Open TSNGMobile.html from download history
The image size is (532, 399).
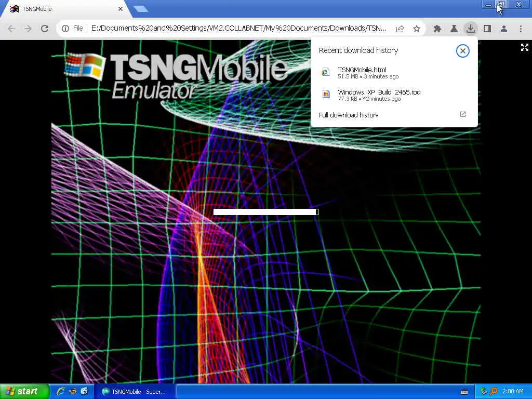click(x=394, y=73)
